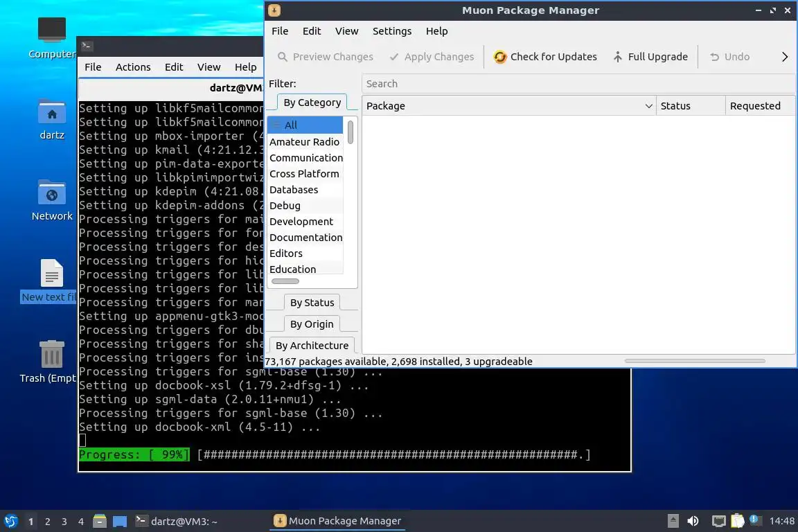
Task: Open terminal View menu
Action: 209,67
